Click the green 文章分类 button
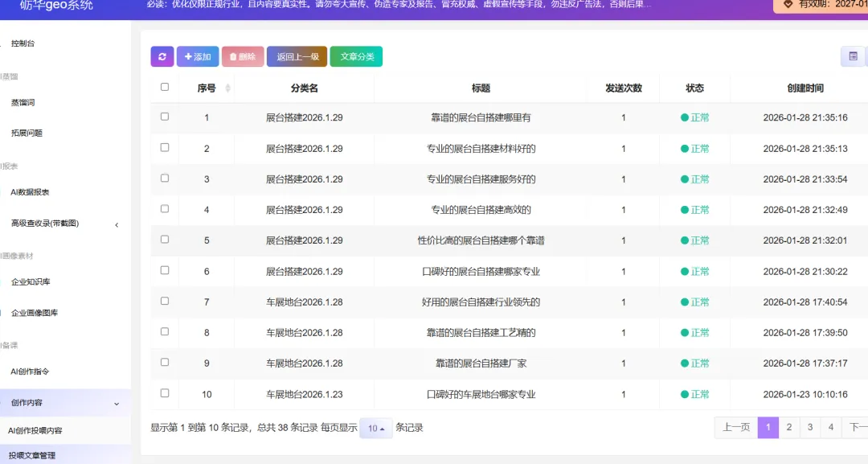Screen dimensions: 868x464 [x=357, y=56]
